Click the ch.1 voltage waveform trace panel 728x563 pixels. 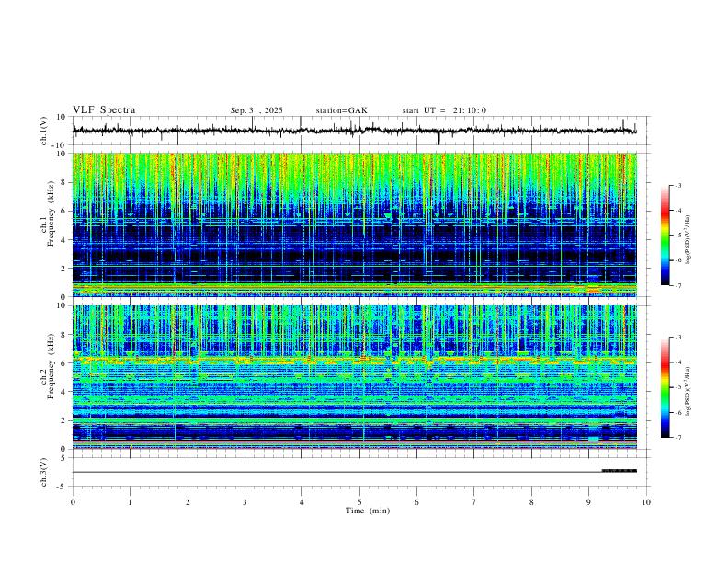(361, 131)
